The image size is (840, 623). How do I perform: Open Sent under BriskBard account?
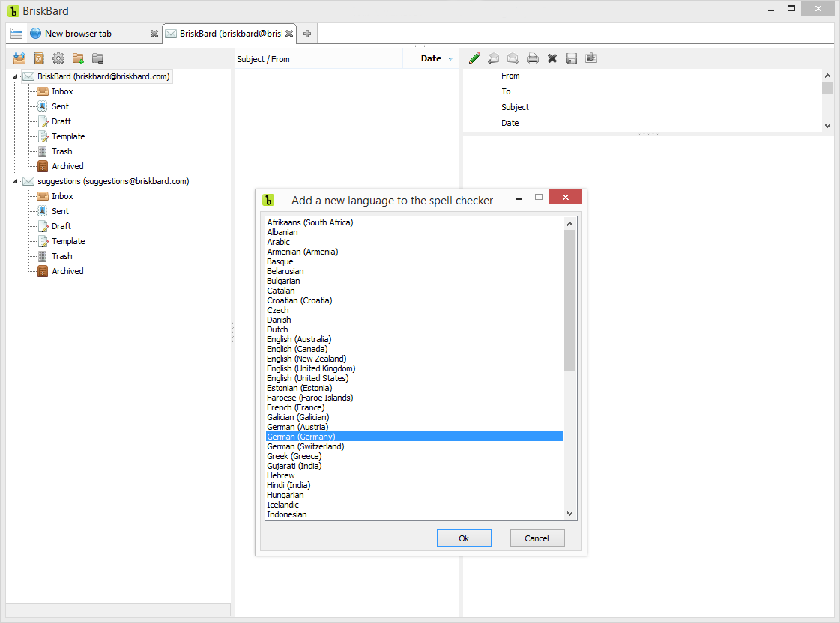point(60,106)
